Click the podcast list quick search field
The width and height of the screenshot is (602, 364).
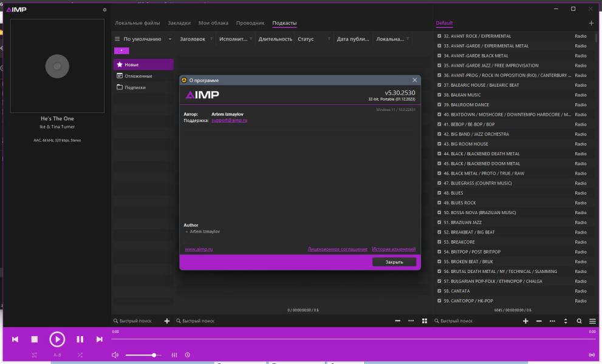282,321
